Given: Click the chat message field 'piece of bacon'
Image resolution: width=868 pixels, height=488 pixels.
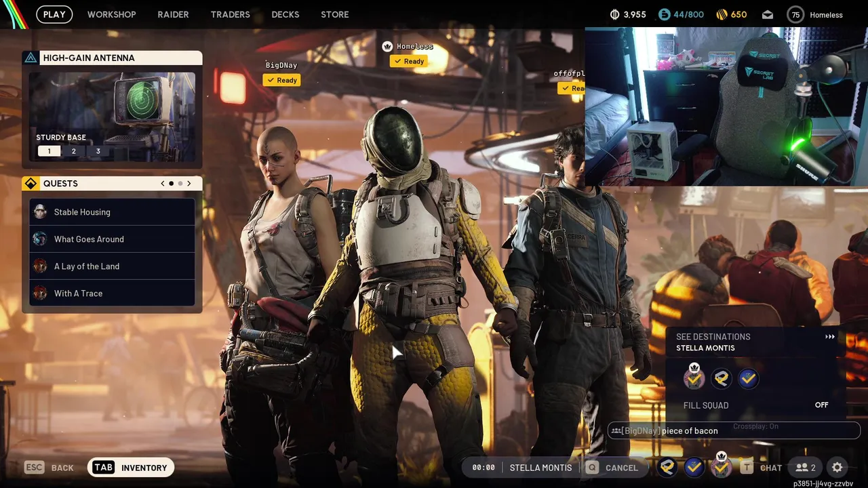Looking at the screenshot, I should pyautogui.click(x=734, y=430).
